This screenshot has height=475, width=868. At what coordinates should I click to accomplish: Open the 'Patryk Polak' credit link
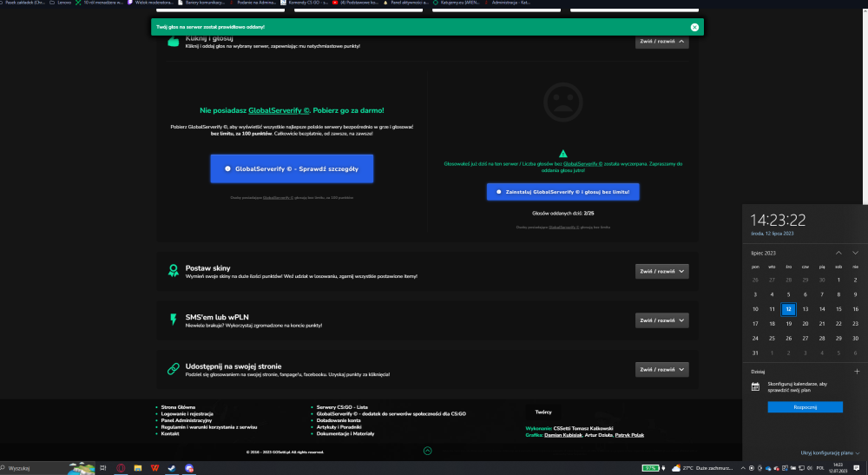click(629, 435)
